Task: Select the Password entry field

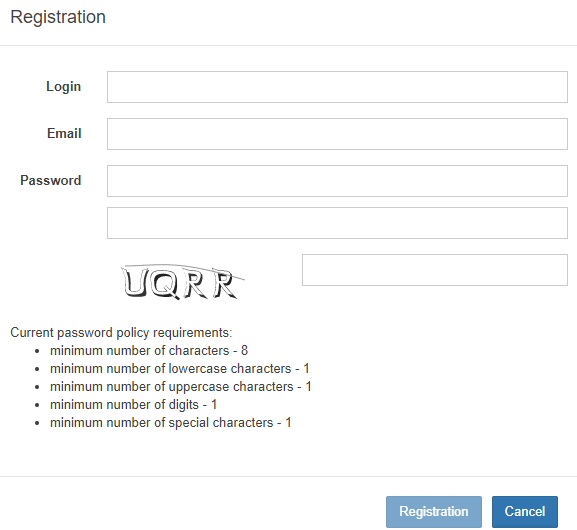Action: (337, 181)
